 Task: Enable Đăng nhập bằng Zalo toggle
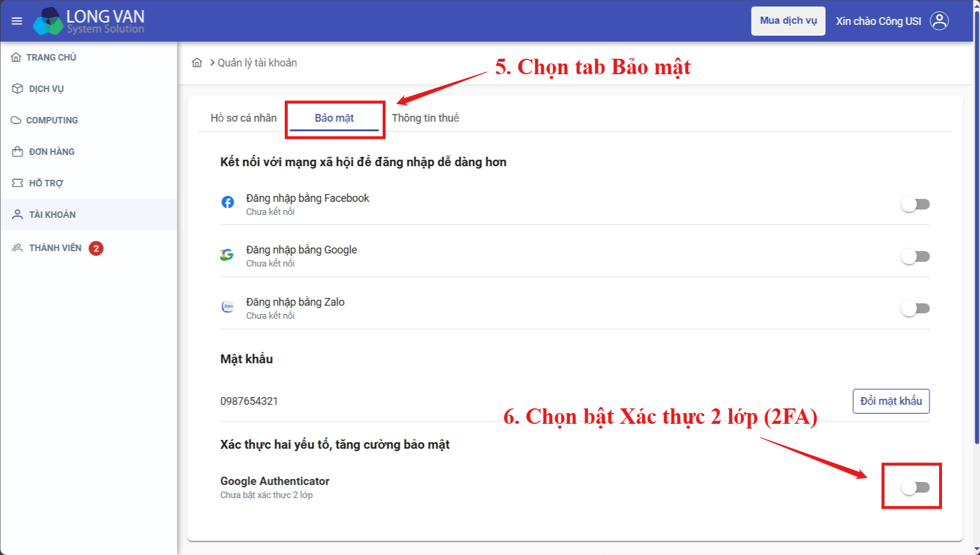[915, 309]
